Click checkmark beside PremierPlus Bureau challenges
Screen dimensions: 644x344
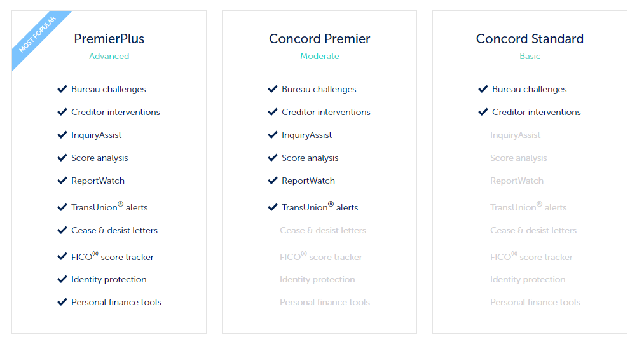(62, 89)
